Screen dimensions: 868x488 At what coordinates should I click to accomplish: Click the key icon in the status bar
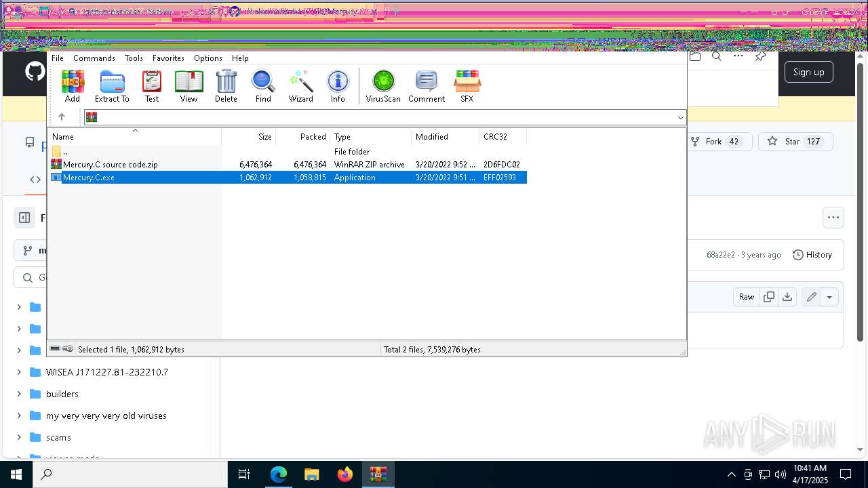point(68,349)
